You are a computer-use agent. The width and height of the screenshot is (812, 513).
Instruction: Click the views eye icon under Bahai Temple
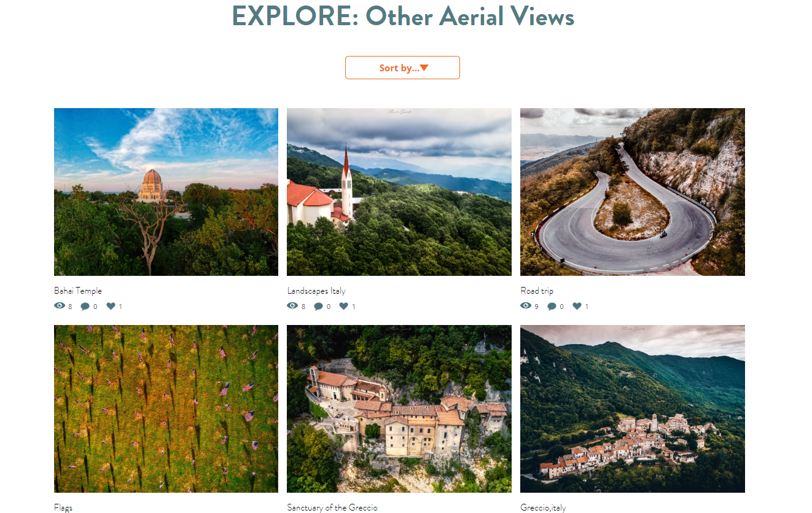pos(60,305)
